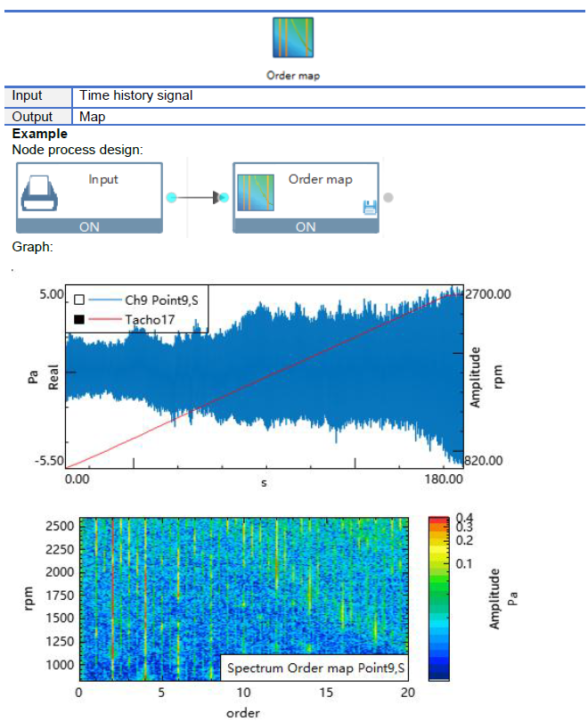Click the gray output connector of Order map node

point(388,197)
